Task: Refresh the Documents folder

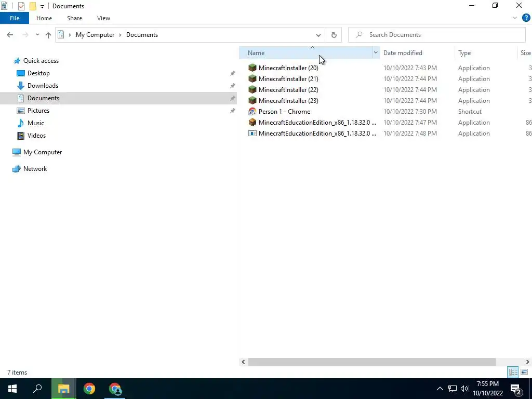Action: [x=334, y=35]
